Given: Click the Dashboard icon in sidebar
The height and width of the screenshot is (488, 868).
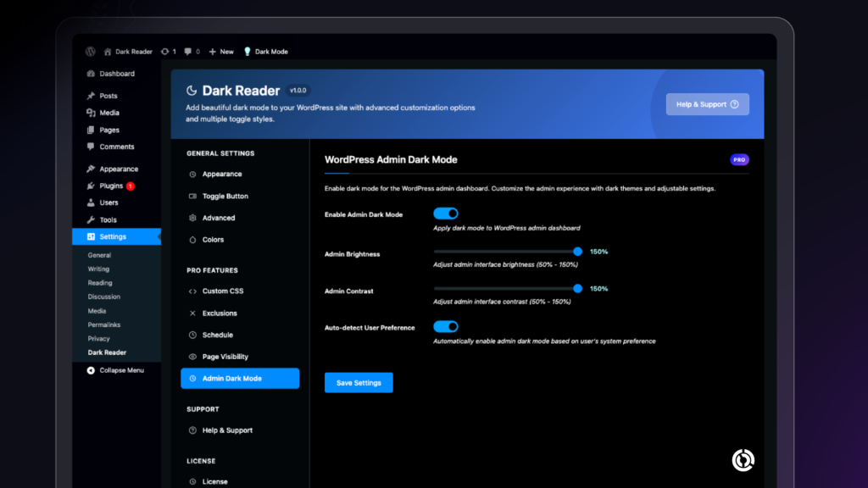Looking at the screenshot, I should 91,74.
